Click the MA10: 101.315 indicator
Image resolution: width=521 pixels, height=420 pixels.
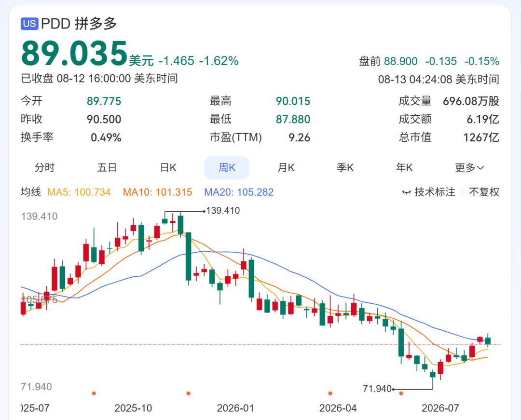coord(157,192)
